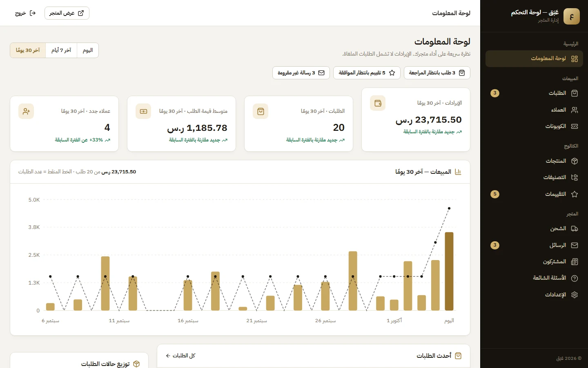Click the عرض المتجر button
The height and width of the screenshot is (368, 588).
pos(67,13)
